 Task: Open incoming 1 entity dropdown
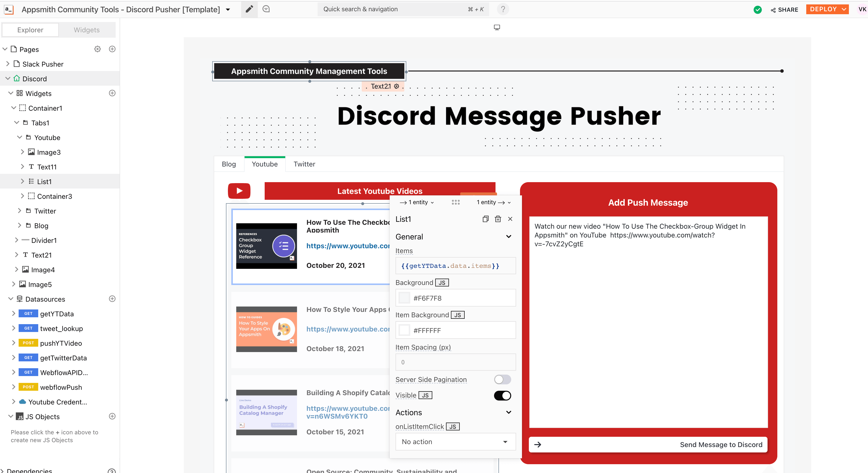click(x=417, y=202)
